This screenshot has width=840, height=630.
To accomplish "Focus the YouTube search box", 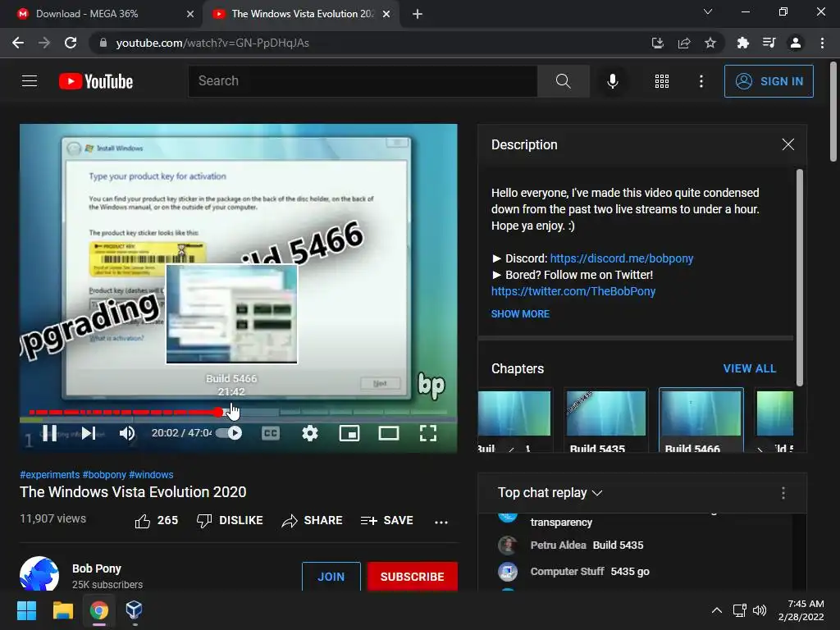I will pos(363,81).
